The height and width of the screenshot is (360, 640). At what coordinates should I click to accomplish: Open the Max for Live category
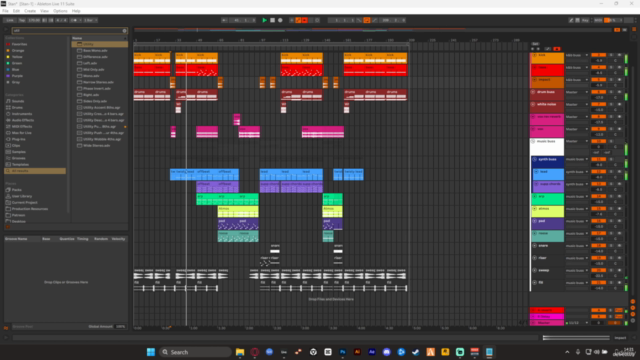point(22,133)
